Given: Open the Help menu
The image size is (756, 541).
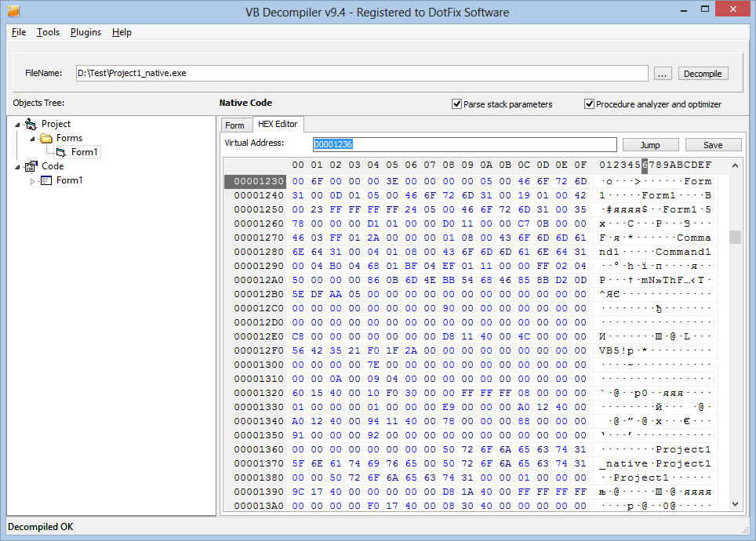Looking at the screenshot, I should pos(122,32).
